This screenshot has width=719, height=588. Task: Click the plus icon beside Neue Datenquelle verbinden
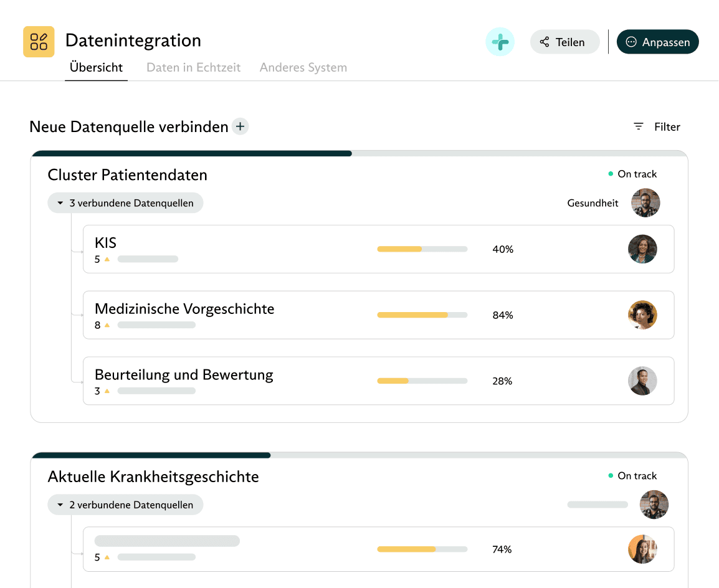click(240, 126)
